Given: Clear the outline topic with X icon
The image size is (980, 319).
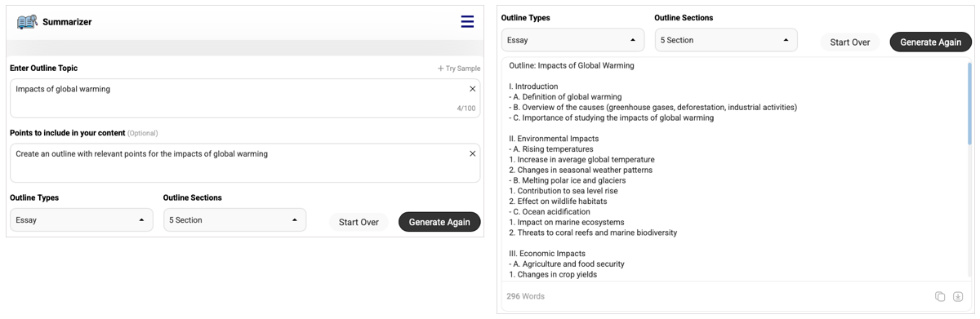Looking at the screenshot, I should [472, 89].
